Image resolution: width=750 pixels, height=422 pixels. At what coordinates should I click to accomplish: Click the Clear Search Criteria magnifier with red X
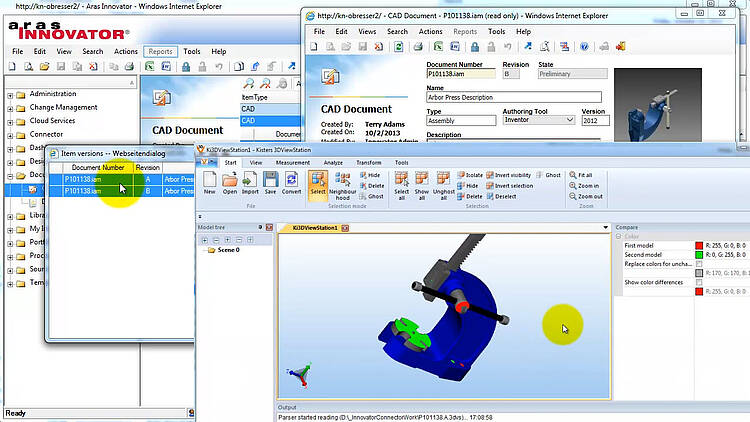click(265, 83)
